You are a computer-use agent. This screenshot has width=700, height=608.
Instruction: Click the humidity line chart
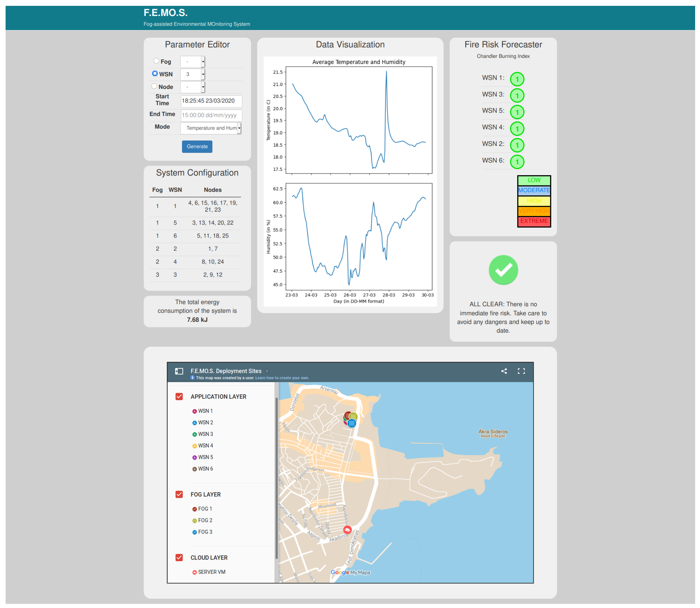[x=359, y=237]
